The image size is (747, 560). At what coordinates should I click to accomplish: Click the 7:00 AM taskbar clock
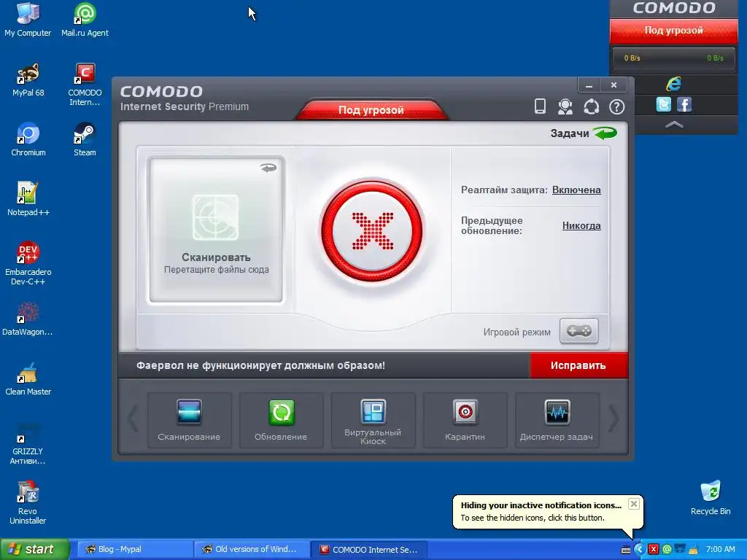[x=720, y=550]
